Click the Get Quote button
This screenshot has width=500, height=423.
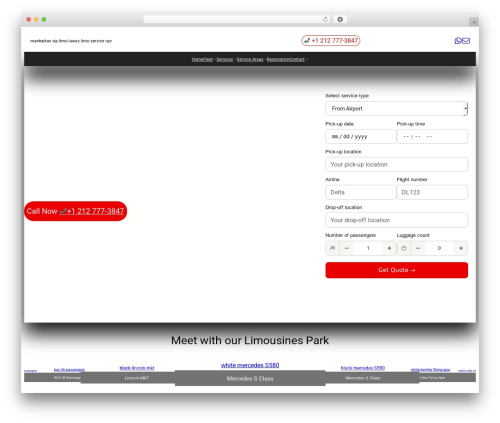pos(396,270)
